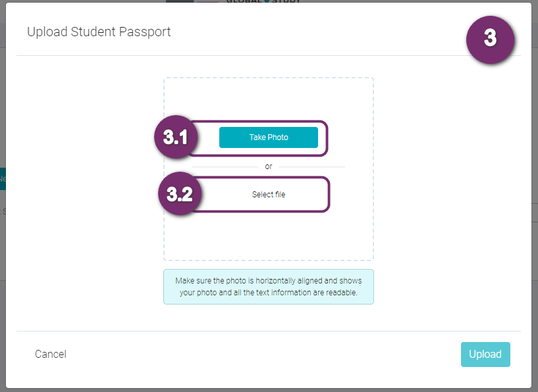Cancel the passport upload dialog

pyautogui.click(x=51, y=354)
